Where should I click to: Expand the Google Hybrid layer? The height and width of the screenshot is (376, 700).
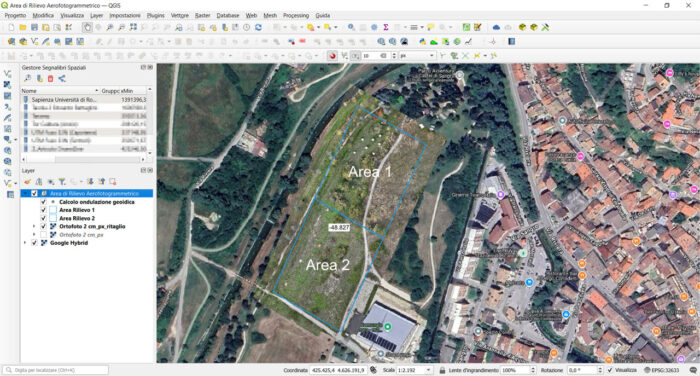(x=25, y=243)
